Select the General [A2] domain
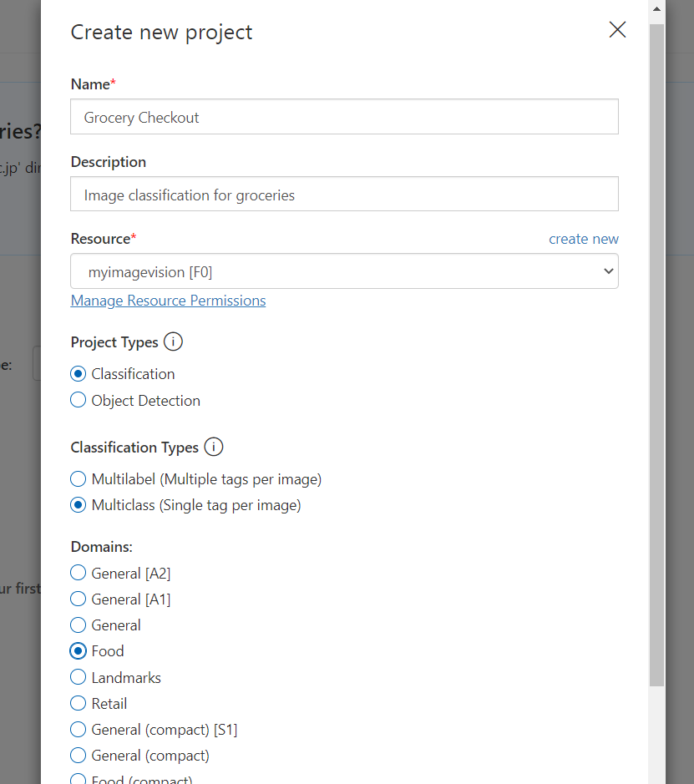 pos(78,573)
